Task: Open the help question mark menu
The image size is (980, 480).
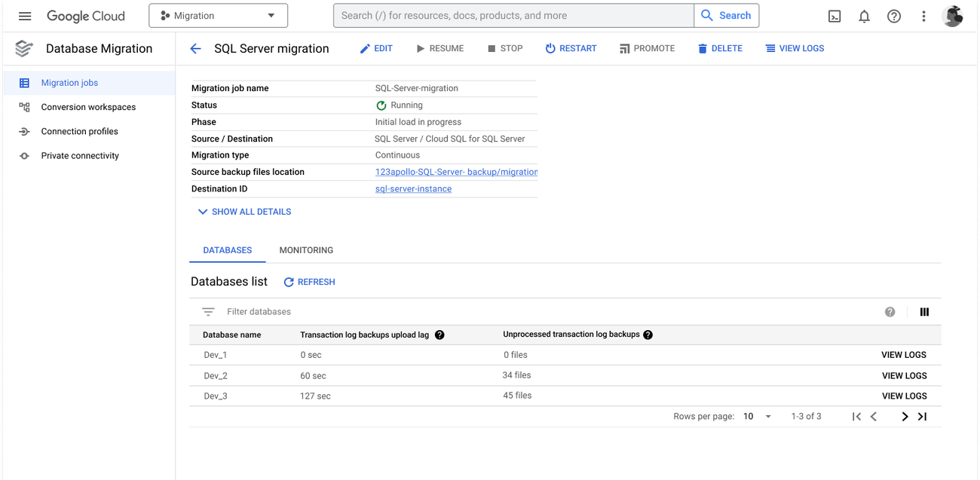Action: tap(894, 16)
